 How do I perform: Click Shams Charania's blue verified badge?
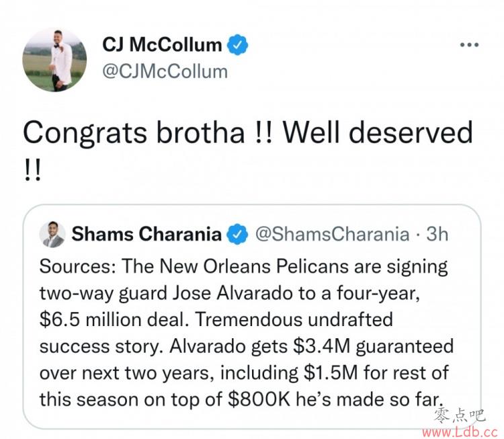pyautogui.click(x=237, y=234)
